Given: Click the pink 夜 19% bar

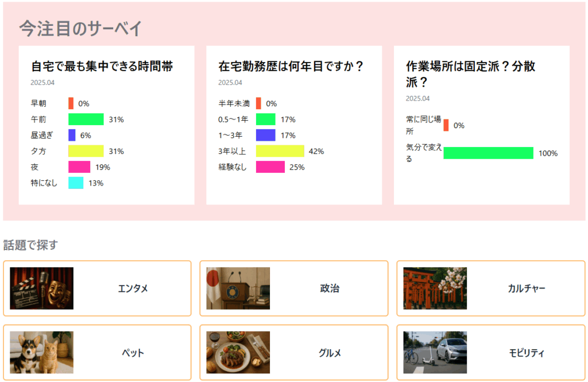Looking at the screenshot, I should click(79, 167).
